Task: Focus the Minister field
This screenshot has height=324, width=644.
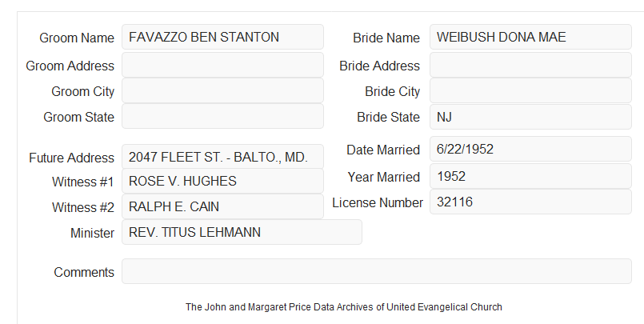Action: [x=242, y=232]
